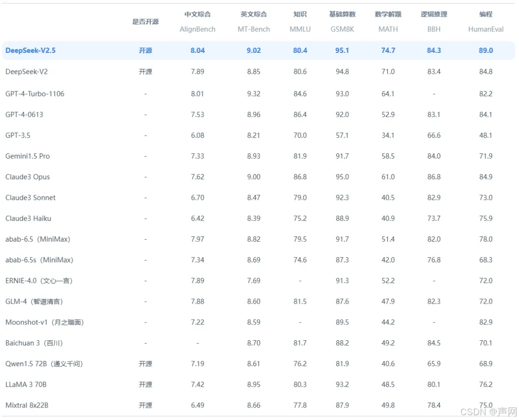This screenshot has width=519, height=420.
Task: Select Claude3 Opus MMLU score 86.8 cell
Action: [x=300, y=177]
